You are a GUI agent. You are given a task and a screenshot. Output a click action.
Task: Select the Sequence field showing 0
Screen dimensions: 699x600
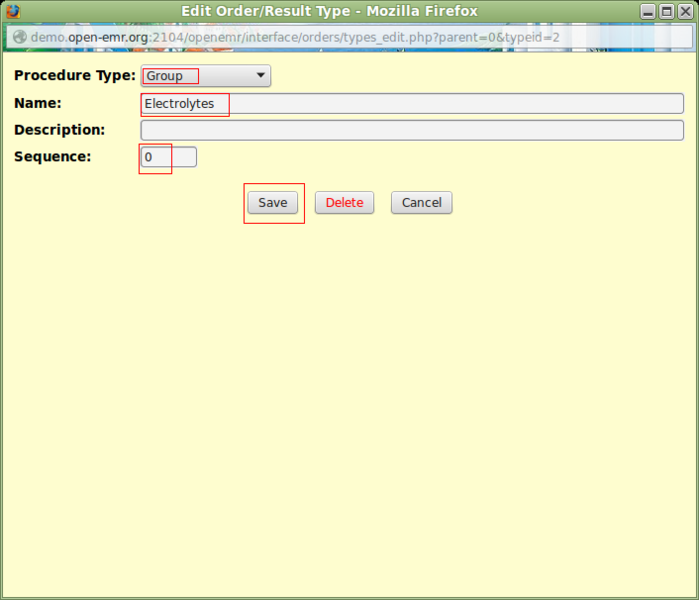(168, 157)
